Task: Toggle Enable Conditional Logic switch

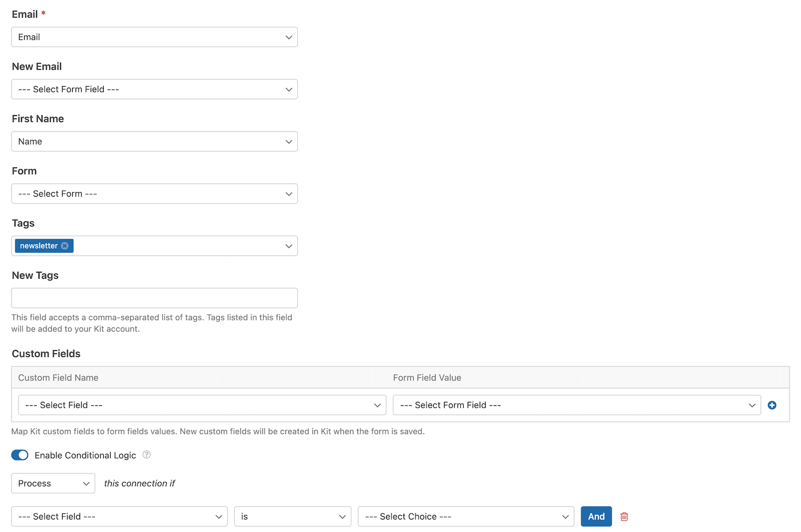Action: coord(20,455)
